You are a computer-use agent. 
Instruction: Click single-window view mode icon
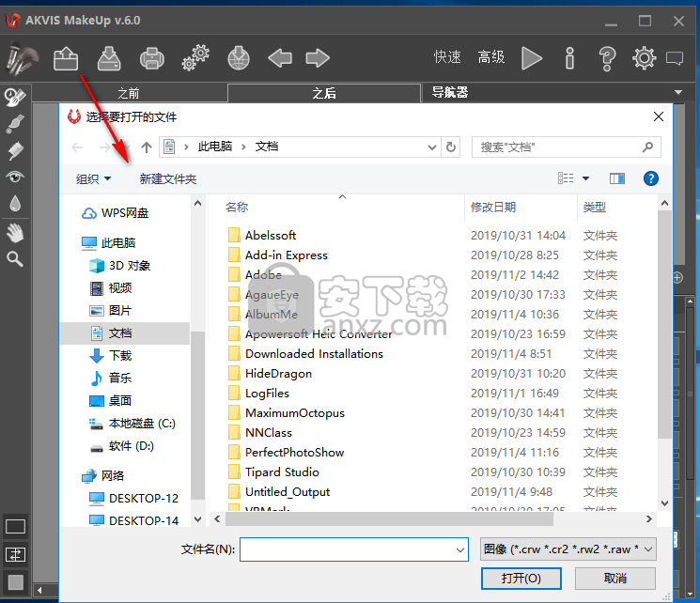click(15, 527)
